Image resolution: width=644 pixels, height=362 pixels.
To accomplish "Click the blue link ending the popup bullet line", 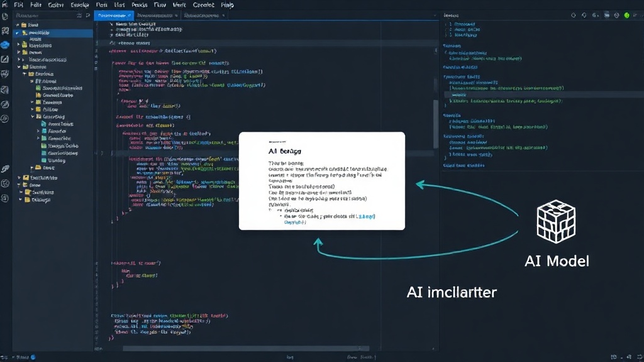I will click(x=367, y=216).
